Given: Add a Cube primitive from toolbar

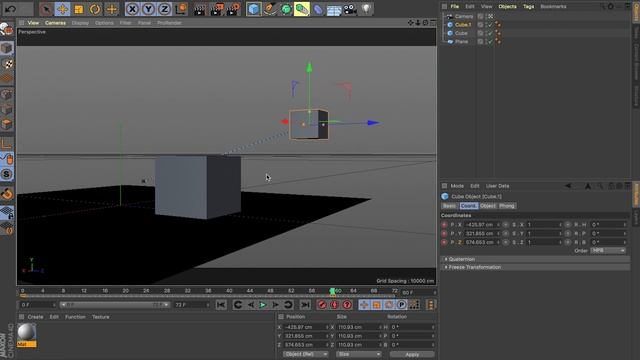Looking at the screenshot, I should tap(253, 9).
